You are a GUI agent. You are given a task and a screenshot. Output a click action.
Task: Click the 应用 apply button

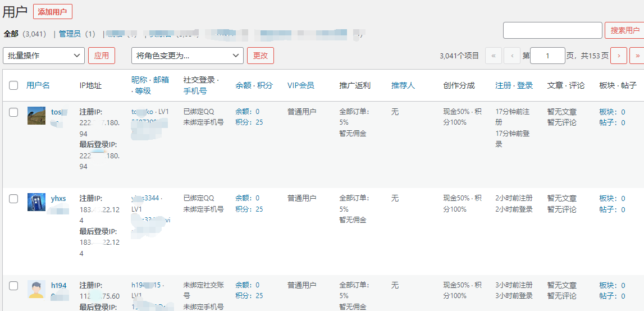tap(102, 56)
